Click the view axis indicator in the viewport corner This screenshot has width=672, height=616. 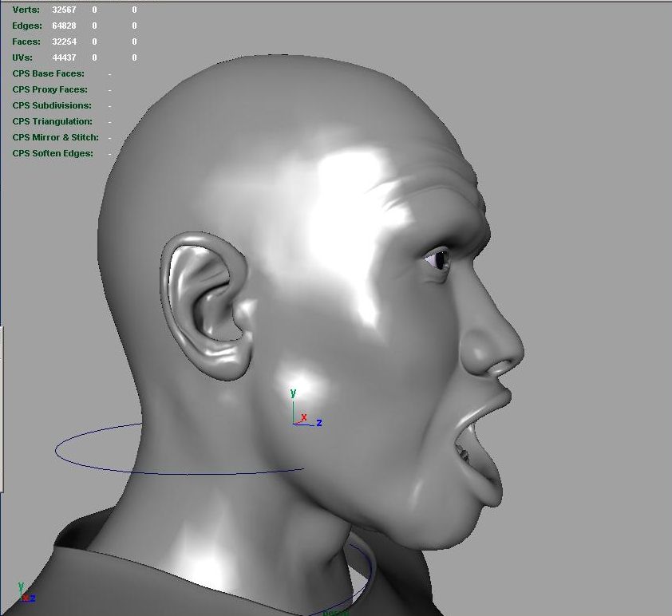[x=26, y=594]
